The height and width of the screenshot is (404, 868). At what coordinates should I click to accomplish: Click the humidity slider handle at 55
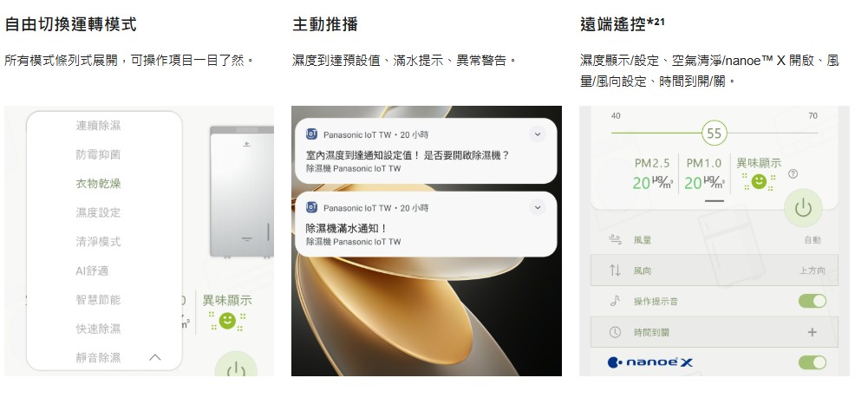pyautogui.click(x=715, y=134)
